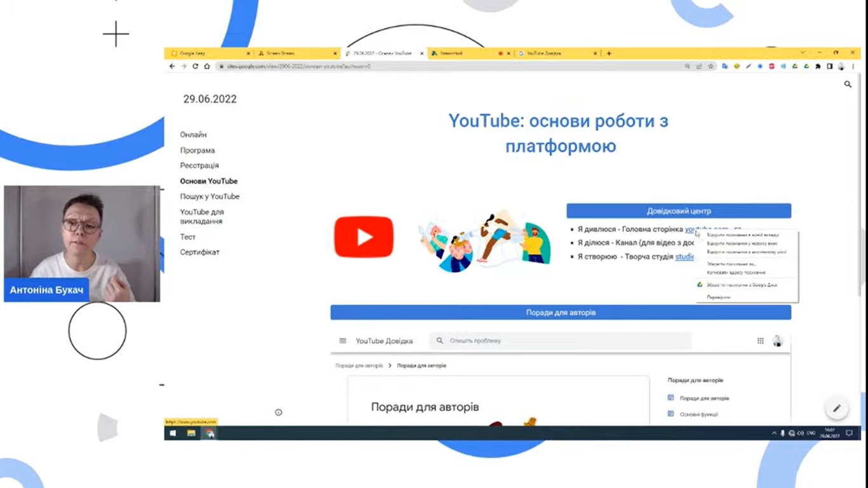
Task: Click the tab search chevron in Chrome
Action: 803,52
